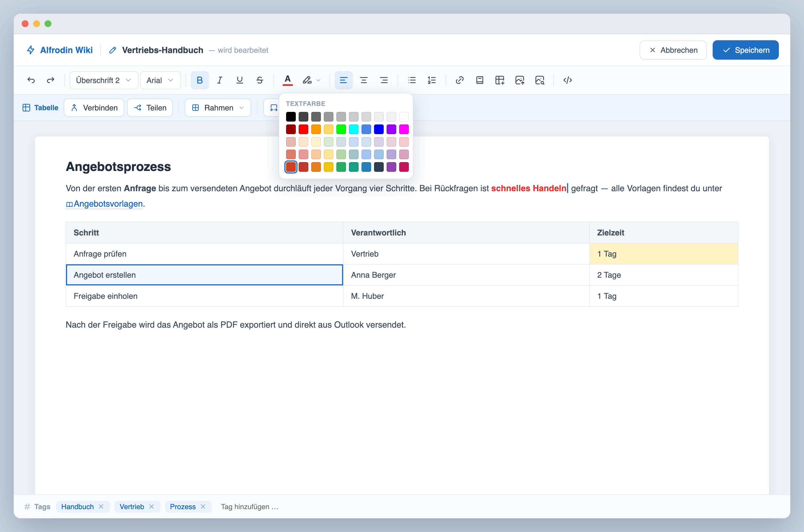Screen dimensions: 804x532
Task: Click the lightning bolt wiki logo
Action: 31,50
